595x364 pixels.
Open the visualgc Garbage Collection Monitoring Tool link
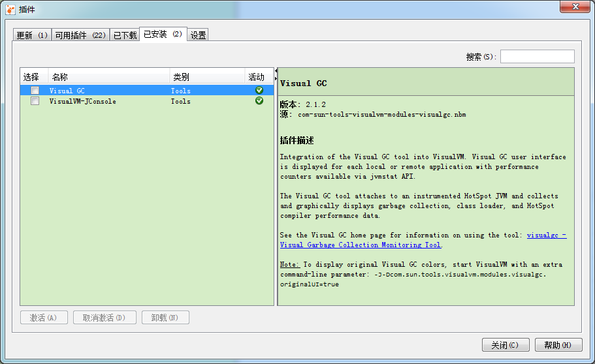(361, 245)
